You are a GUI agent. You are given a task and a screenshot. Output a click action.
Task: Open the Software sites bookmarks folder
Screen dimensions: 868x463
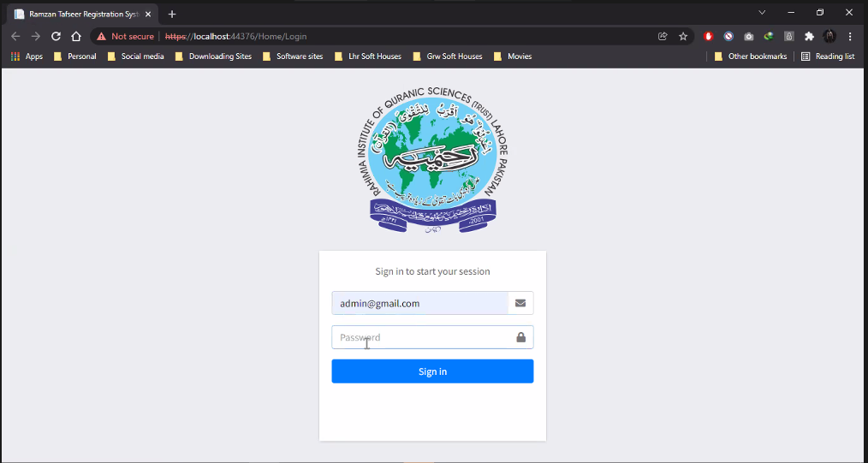[293, 56]
